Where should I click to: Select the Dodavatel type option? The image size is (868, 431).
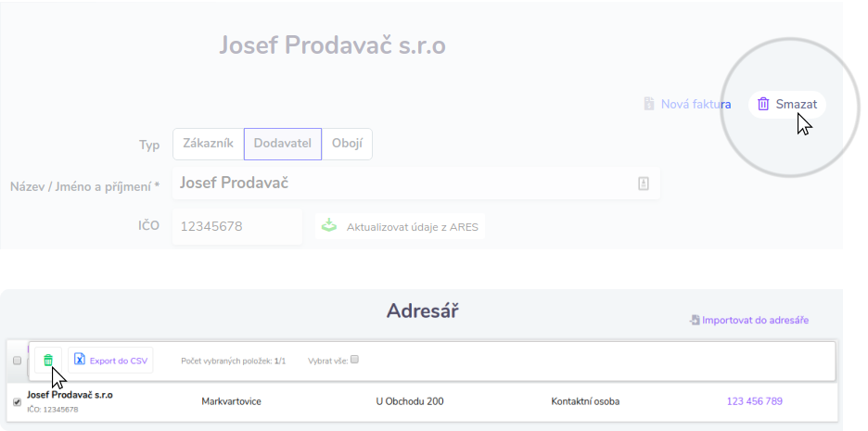click(282, 145)
